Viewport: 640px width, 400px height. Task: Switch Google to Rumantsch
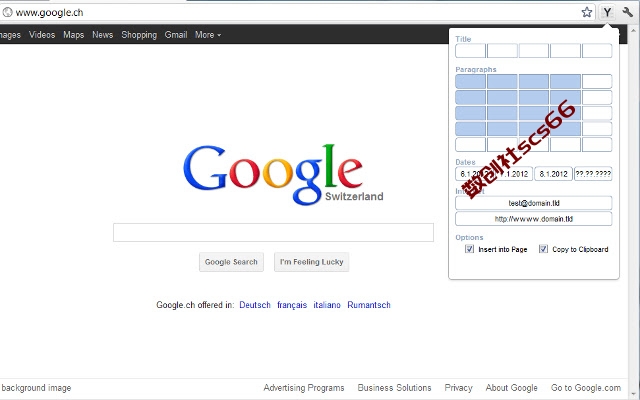pos(369,305)
